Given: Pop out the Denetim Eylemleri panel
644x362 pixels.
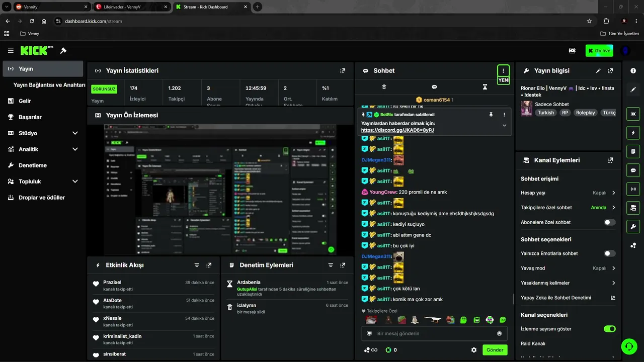Looking at the screenshot, I should (343, 265).
